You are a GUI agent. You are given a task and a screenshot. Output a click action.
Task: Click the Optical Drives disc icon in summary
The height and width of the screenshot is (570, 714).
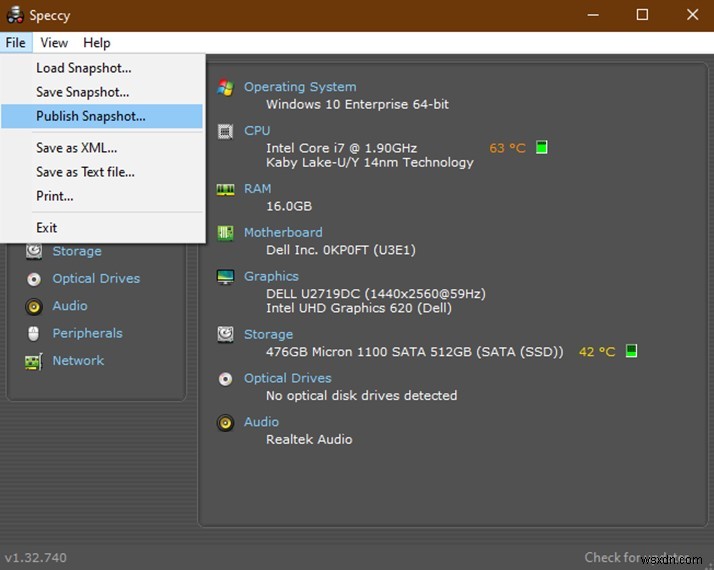point(225,379)
